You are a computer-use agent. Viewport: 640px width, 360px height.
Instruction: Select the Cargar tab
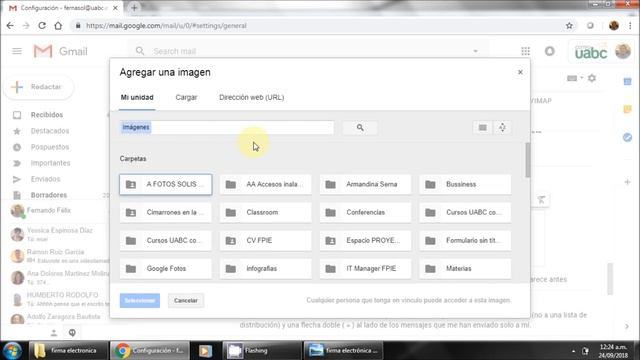click(x=187, y=97)
